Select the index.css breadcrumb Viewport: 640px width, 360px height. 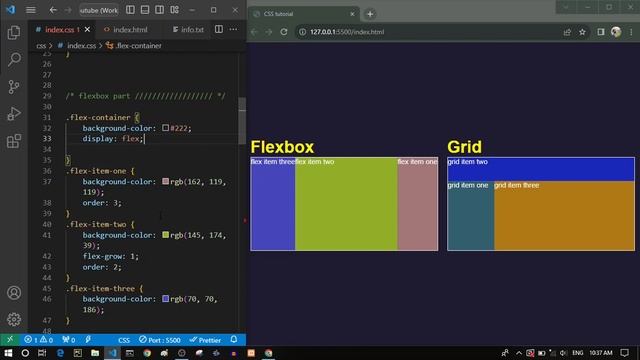coord(82,46)
